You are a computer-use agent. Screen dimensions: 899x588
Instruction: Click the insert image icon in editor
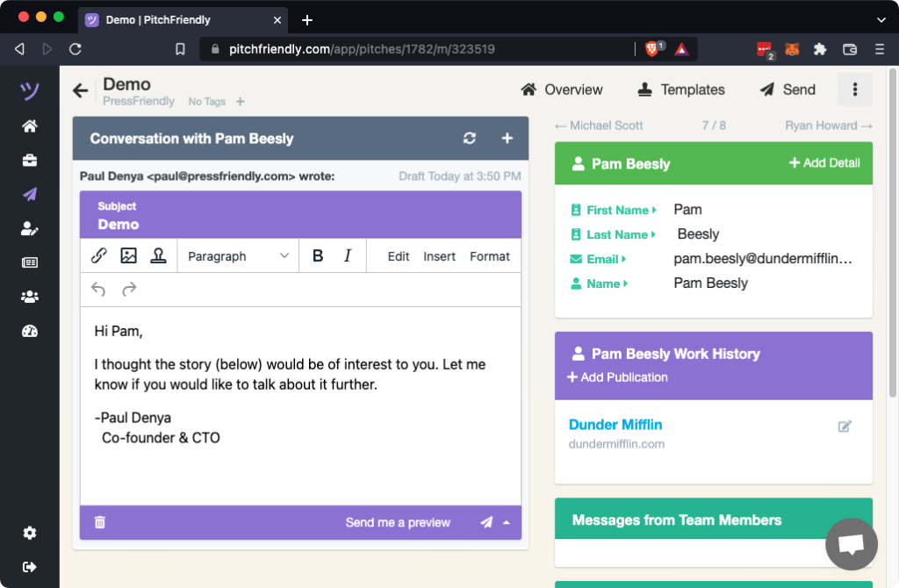(129, 256)
